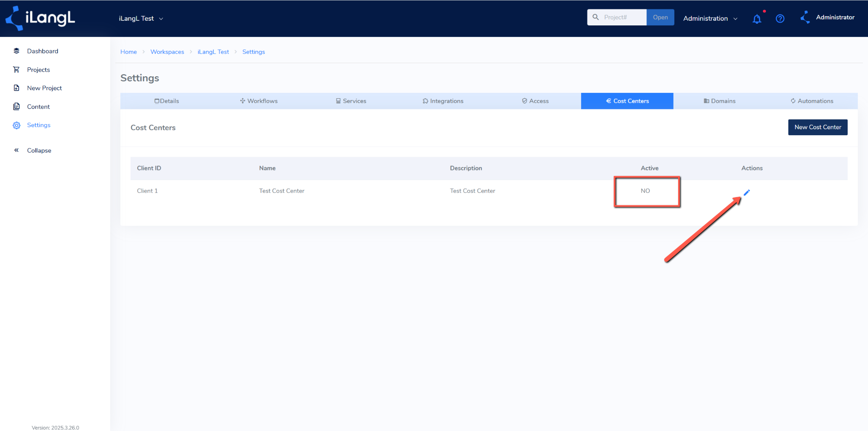Go to Home breadcrumb
The width and height of the screenshot is (868, 431).
point(128,52)
